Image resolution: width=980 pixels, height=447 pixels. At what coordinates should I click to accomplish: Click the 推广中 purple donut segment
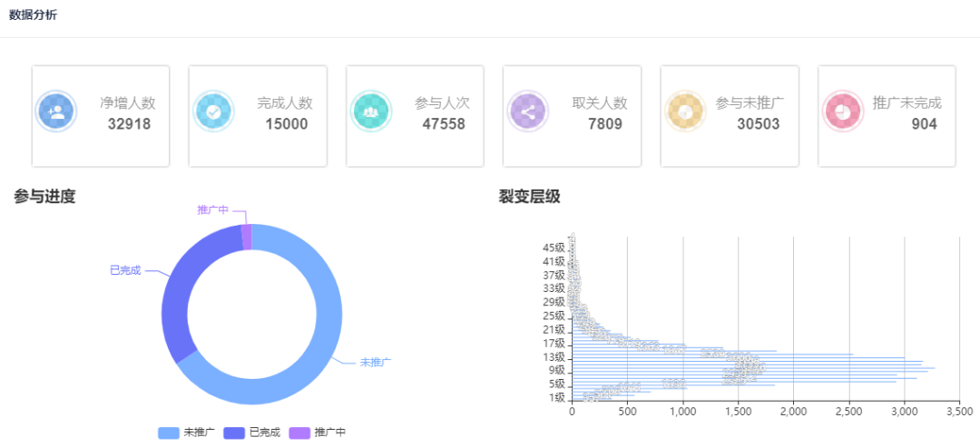click(247, 237)
